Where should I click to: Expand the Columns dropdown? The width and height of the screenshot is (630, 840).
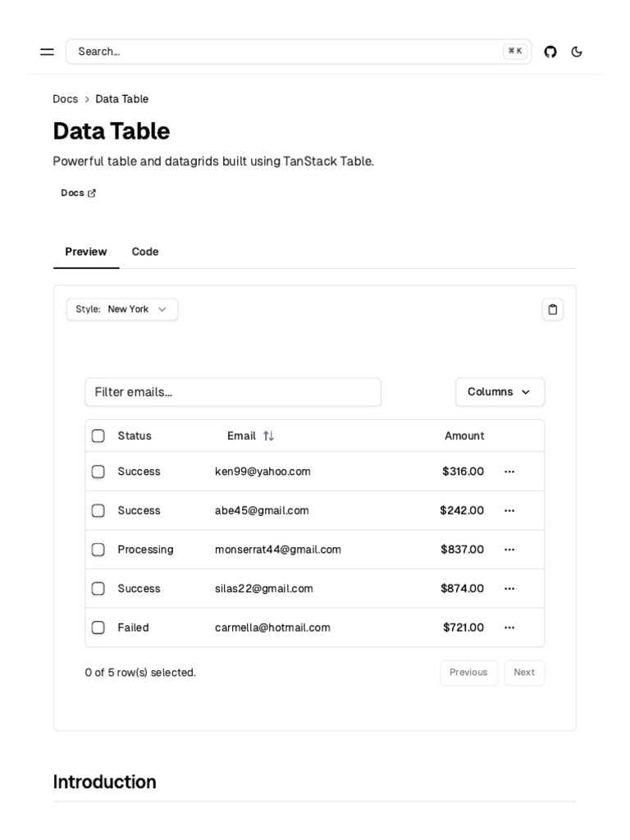tap(500, 392)
